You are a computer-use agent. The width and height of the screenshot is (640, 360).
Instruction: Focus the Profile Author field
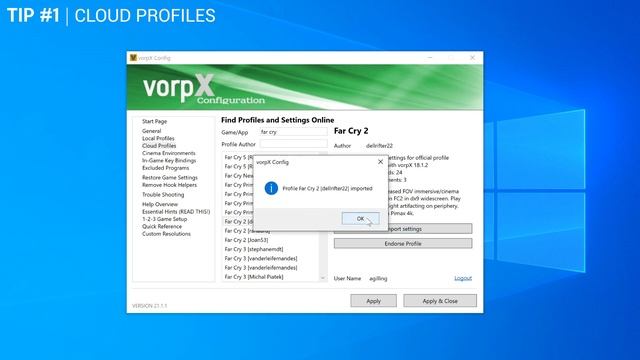[293, 144]
